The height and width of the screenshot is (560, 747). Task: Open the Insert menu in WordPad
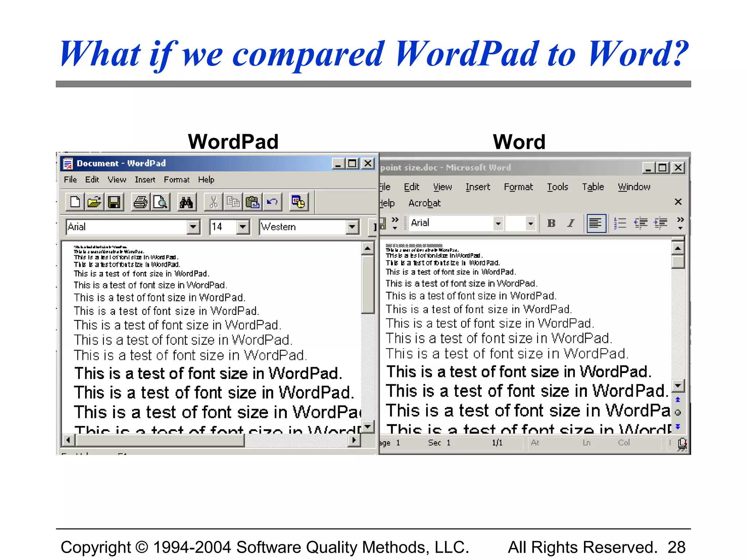[x=145, y=180]
